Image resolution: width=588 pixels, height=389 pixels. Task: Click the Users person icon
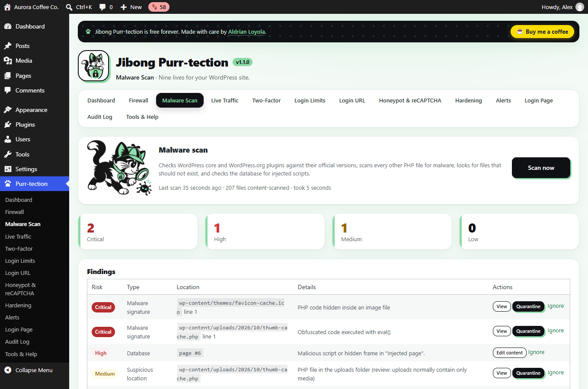[8, 139]
